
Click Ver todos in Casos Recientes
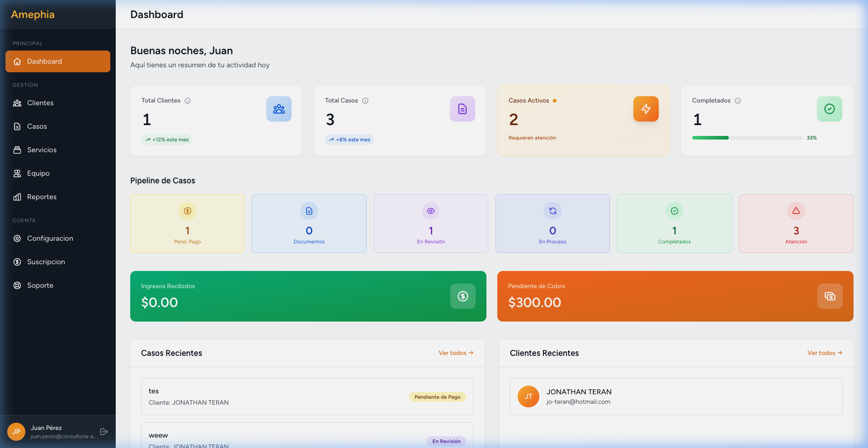click(456, 353)
